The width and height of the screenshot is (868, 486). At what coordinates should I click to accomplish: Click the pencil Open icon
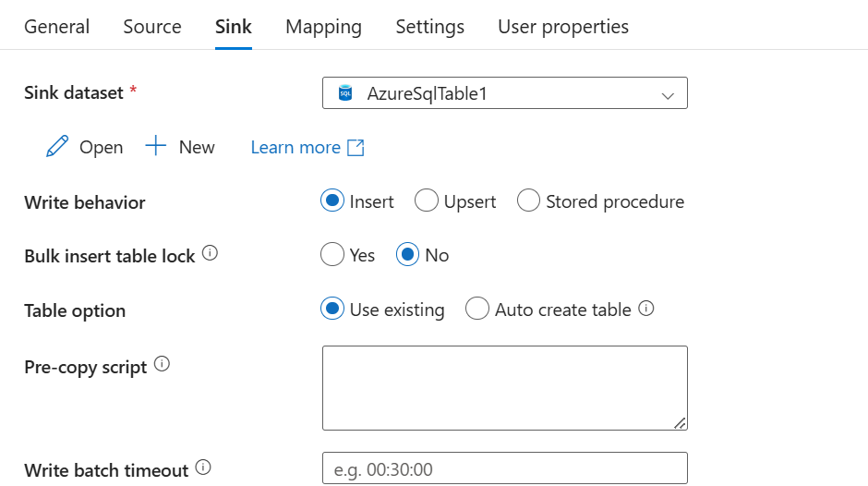[x=57, y=147]
